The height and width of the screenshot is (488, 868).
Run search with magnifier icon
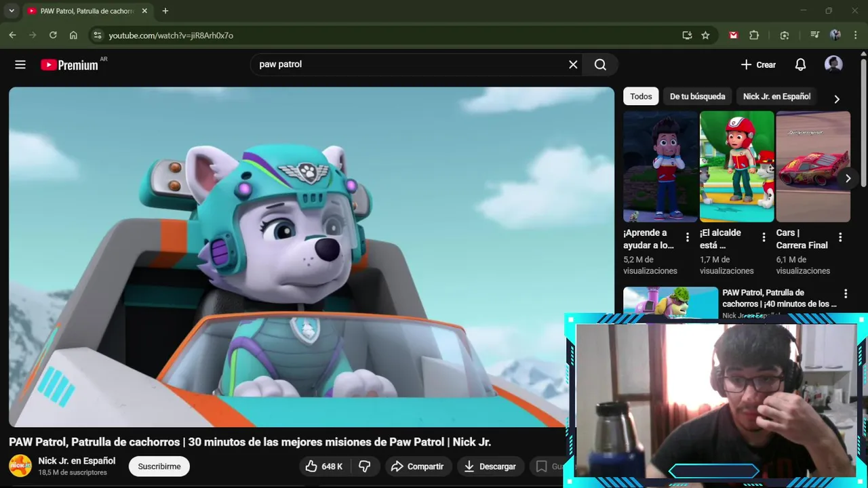600,64
